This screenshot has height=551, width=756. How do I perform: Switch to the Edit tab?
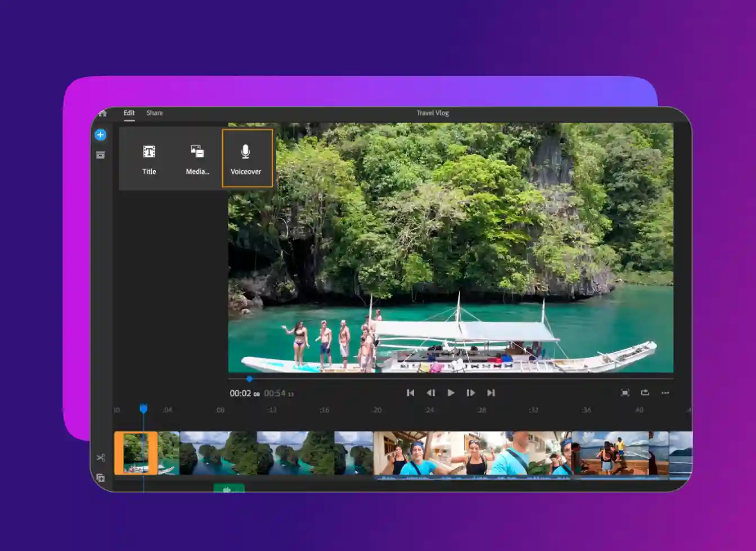coord(129,113)
